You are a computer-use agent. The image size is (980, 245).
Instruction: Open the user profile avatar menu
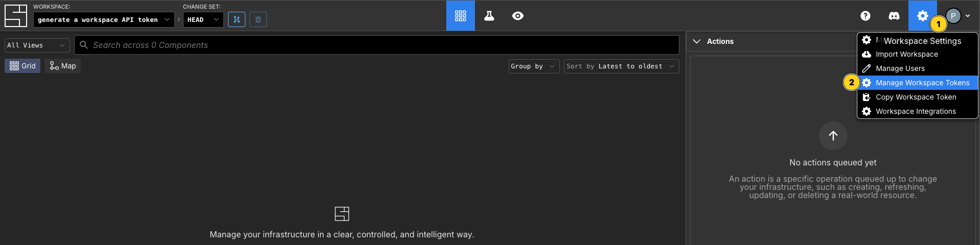pyautogui.click(x=958, y=16)
